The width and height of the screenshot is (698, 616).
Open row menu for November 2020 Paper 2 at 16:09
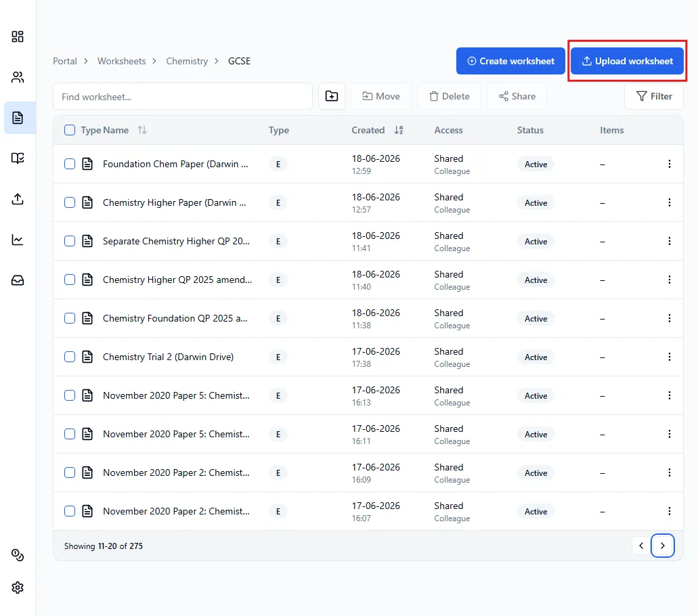point(669,472)
